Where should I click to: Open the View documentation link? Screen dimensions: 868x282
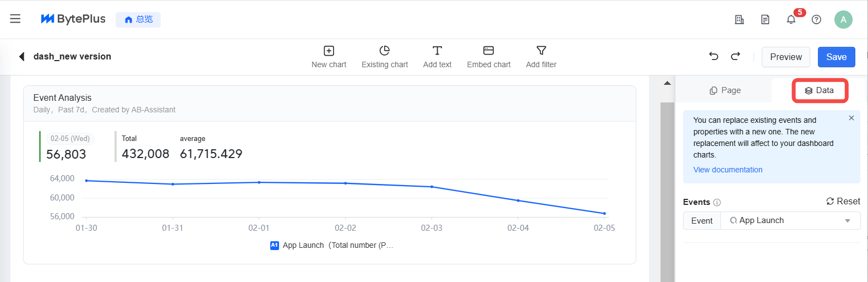(728, 170)
